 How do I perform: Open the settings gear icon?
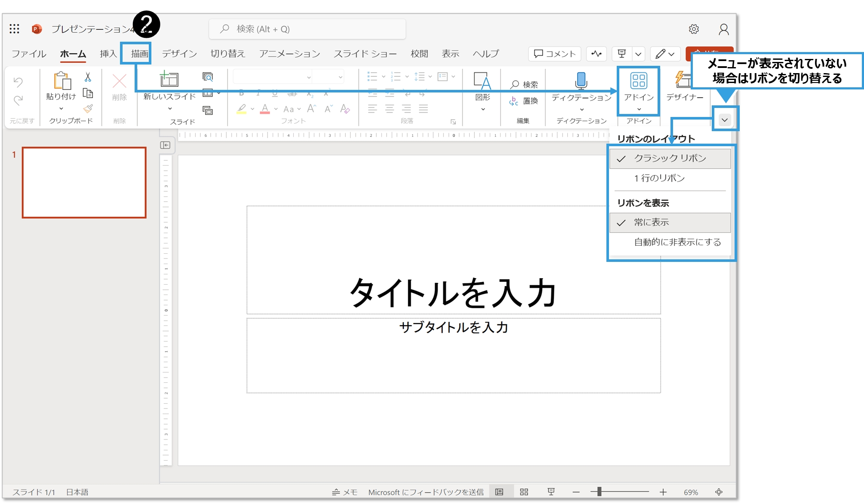click(694, 29)
